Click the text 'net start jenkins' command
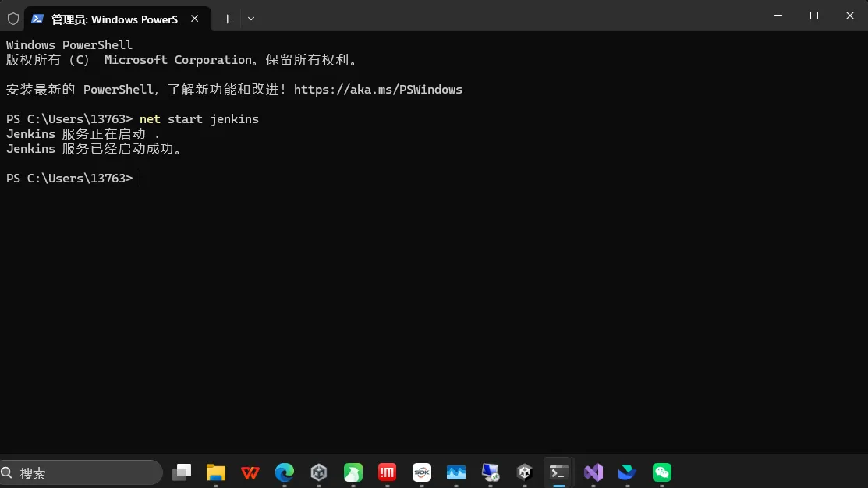This screenshot has width=868, height=488. click(200, 119)
